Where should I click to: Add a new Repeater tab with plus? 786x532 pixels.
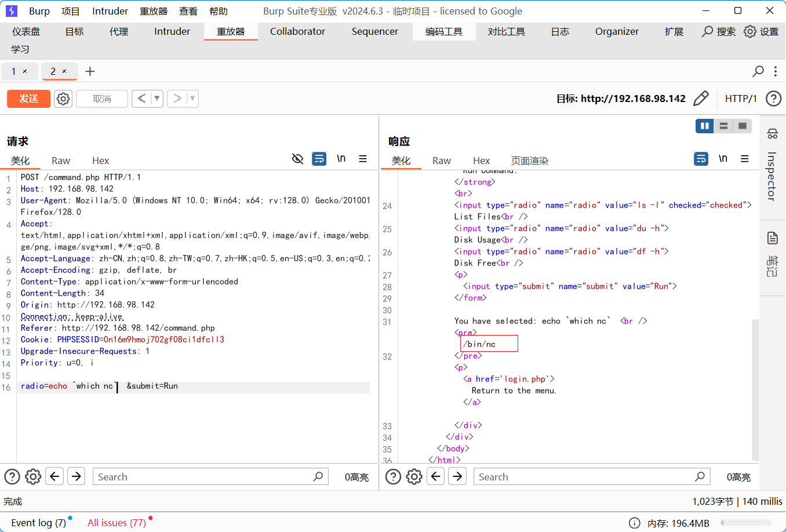click(90, 71)
